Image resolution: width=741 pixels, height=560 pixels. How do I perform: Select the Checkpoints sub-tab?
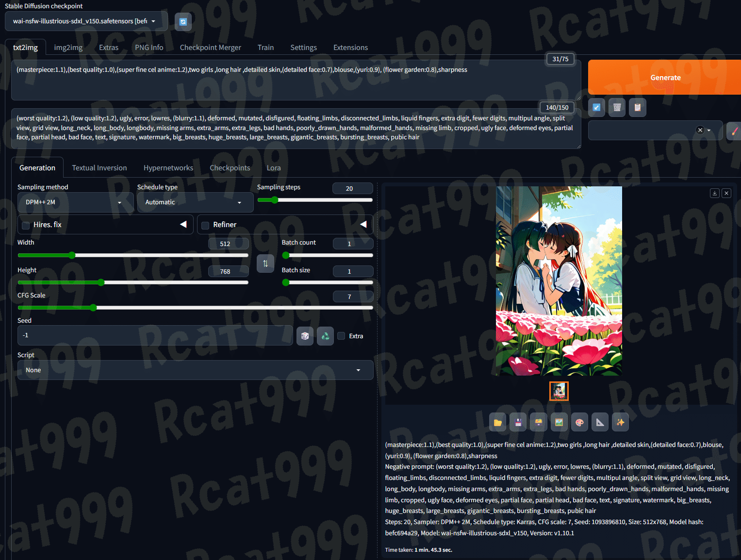230,168
